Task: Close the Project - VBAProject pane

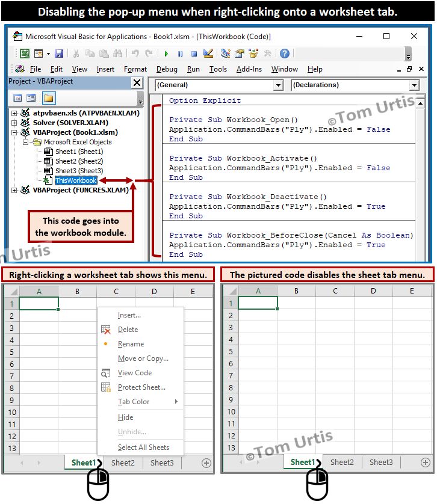Action: 137,83
